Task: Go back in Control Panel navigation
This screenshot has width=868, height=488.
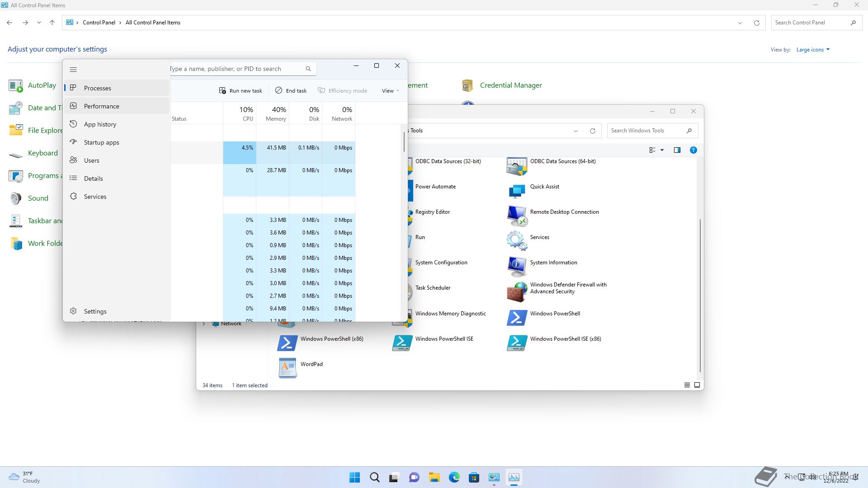Action: point(9,23)
